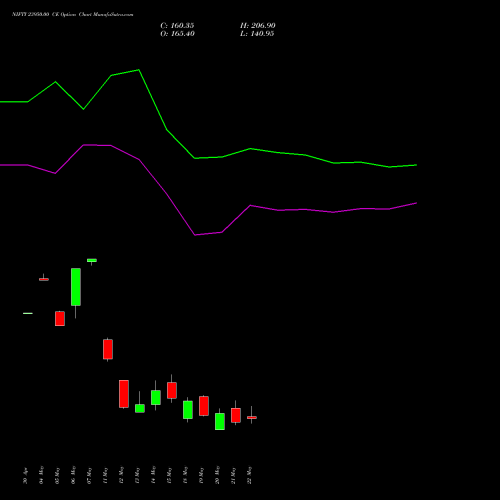The image size is (500, 500).
Task: Select the green candle for 14 May
Action: pyautogui.click(x=156, y=397)
